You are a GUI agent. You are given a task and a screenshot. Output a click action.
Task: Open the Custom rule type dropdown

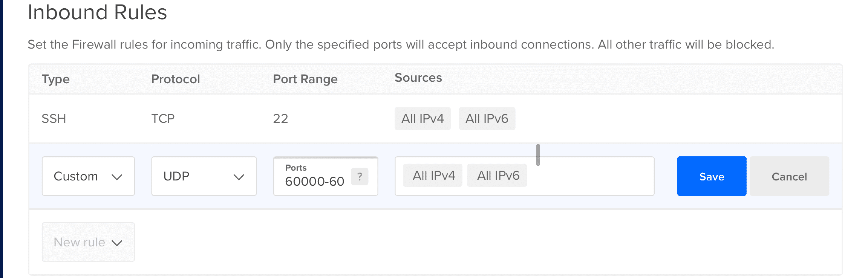88,176
